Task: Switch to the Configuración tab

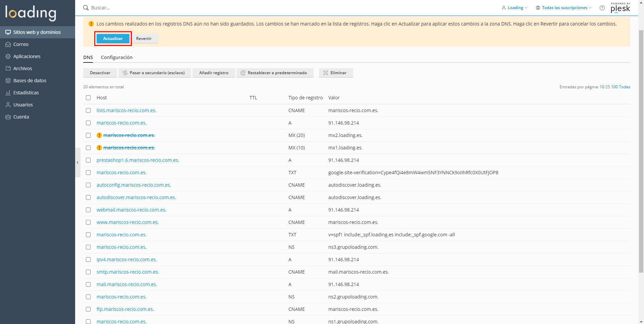Action: [116, 57]
